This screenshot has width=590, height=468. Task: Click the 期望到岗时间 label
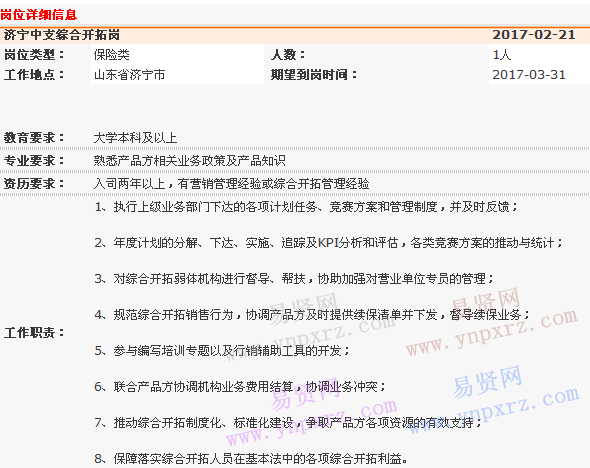[x=314, y=74]
